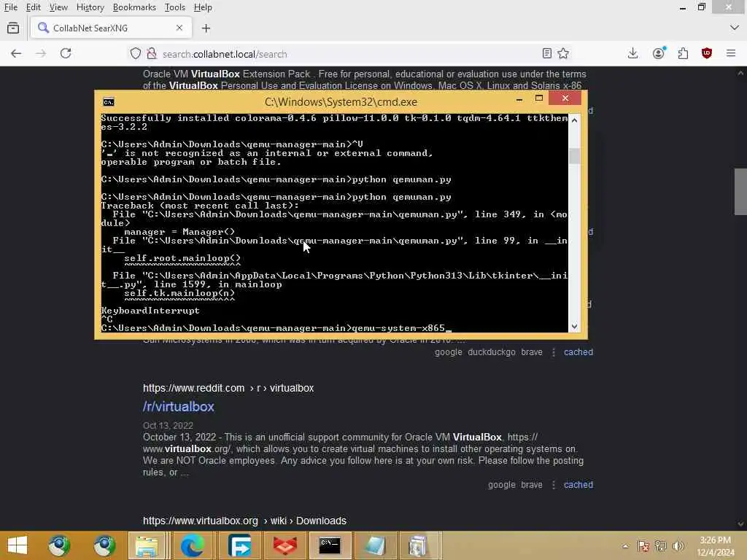This screenshot has height=560, width=747.
Task: Open the Help menu
Action: click(203, 7)
